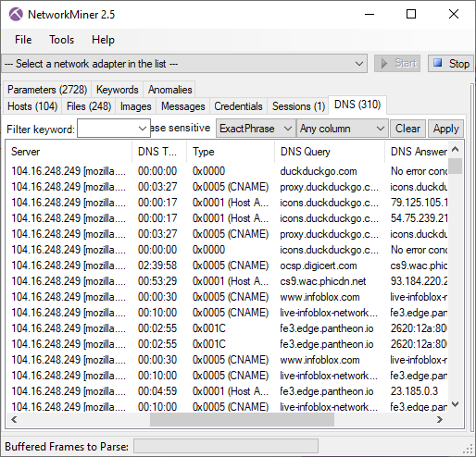Screen dimensions: 476x457
Task: Click the NetworkMiner app icon in title bar
Action: [16, 14]
